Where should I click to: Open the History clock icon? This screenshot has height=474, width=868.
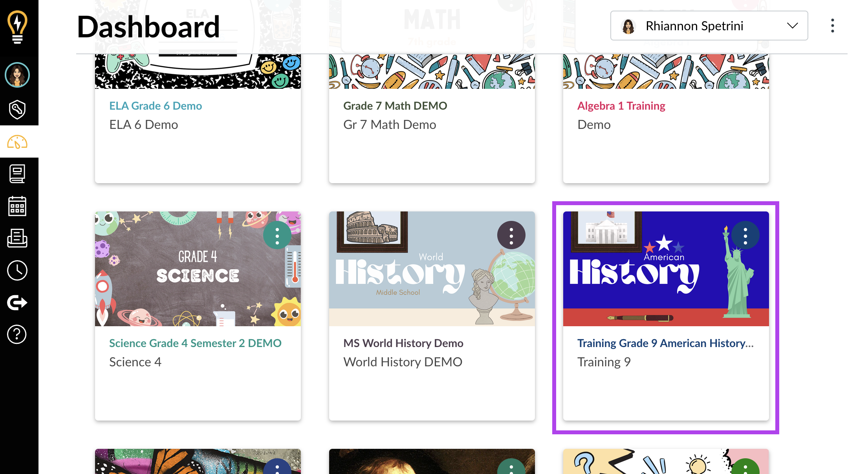pyautogui.click(x=17, y=270)
